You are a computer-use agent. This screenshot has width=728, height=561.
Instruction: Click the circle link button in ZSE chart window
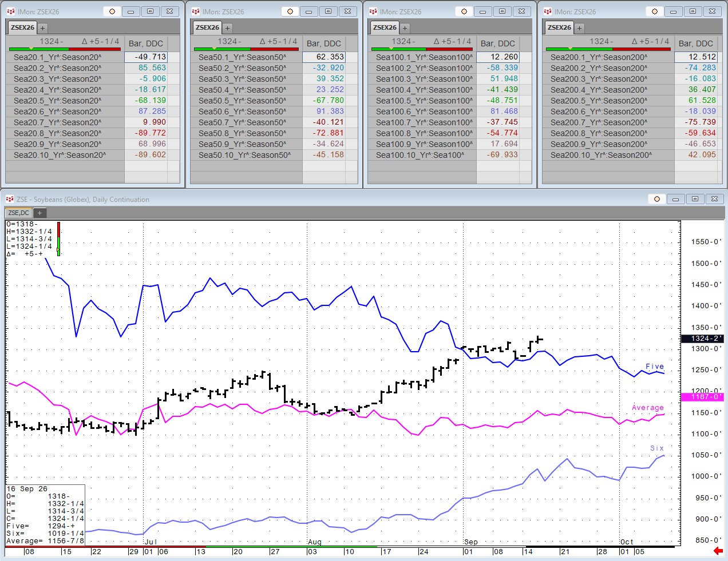657,199
